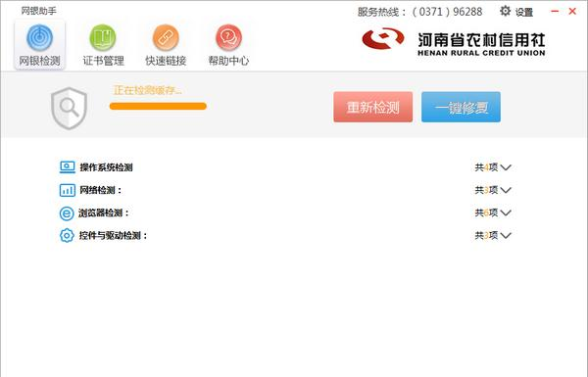The image size is (588, 377).
Task: Switch to the 网银检测 tab label
Action: 39,61
